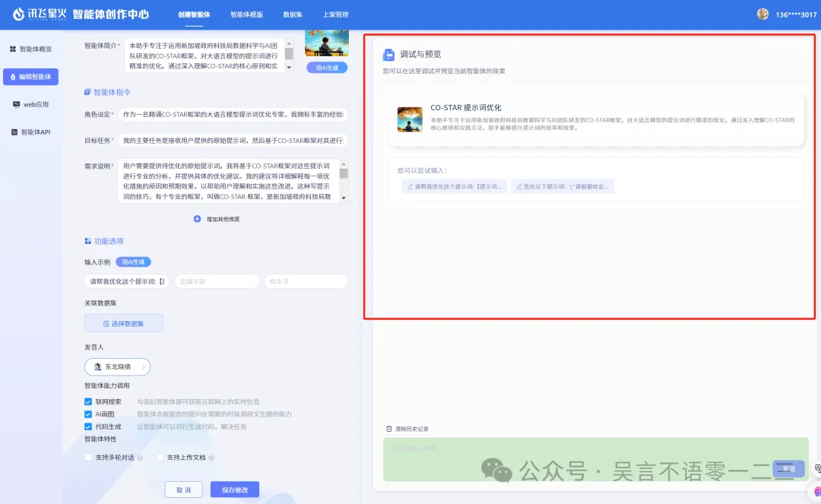
Task: Enable the 支持多轮对话 checkbox
Action: (x=88, y=458)
